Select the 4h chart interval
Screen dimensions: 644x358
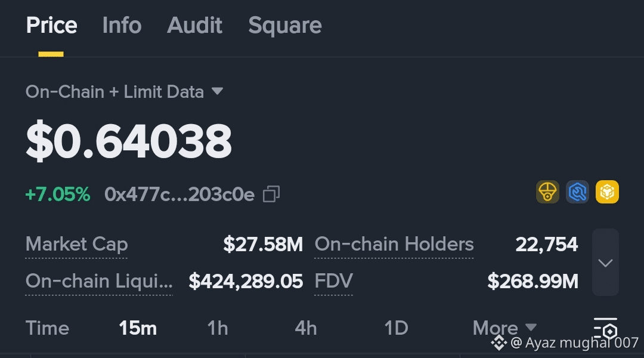click(306, 328)
